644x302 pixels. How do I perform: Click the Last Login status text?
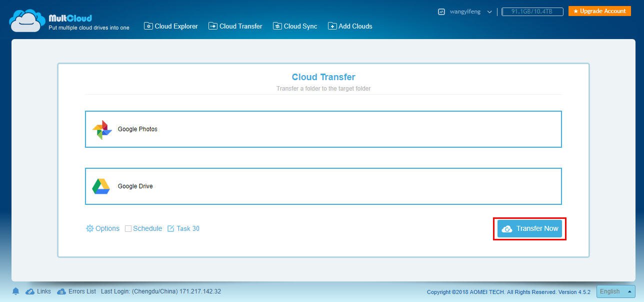coord(161,291)
